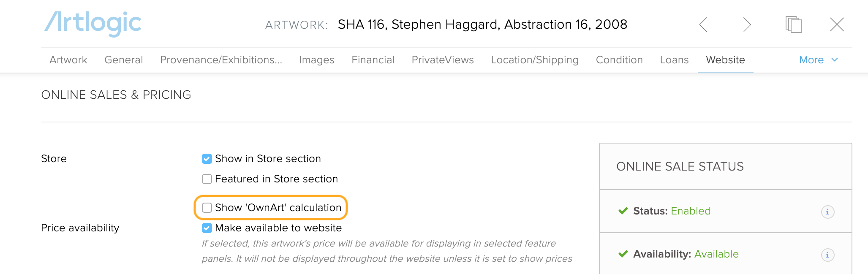
Task: Click the Artlogic logo
Action: tap(93, 23)
